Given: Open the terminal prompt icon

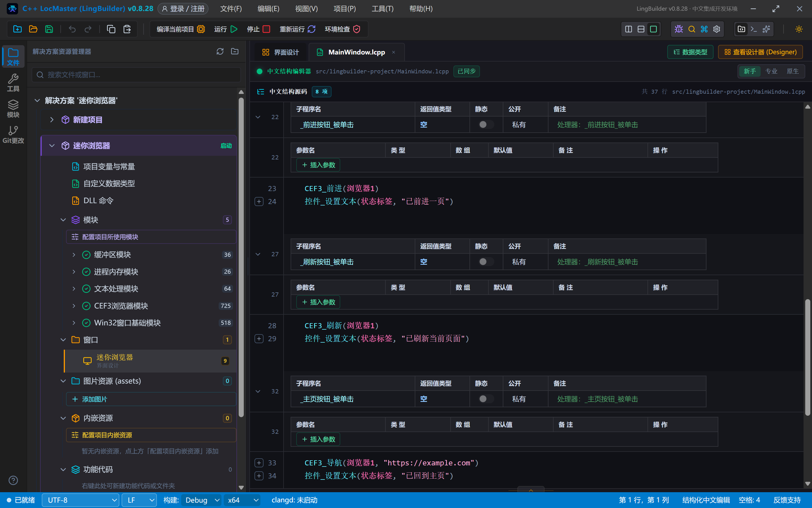Looking at the screenshot, I should [754, 29].
